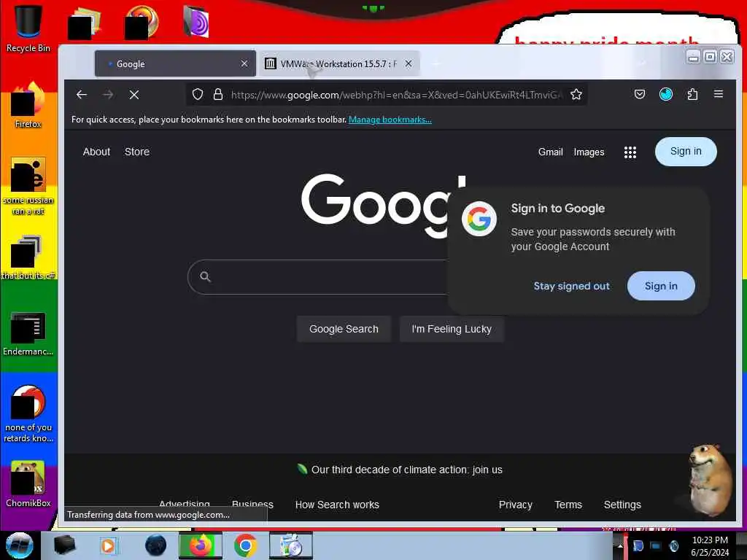Open the How Search works footer link
Image resolution: width=747 pixels, height=560 pixels.
coord(337,505)
